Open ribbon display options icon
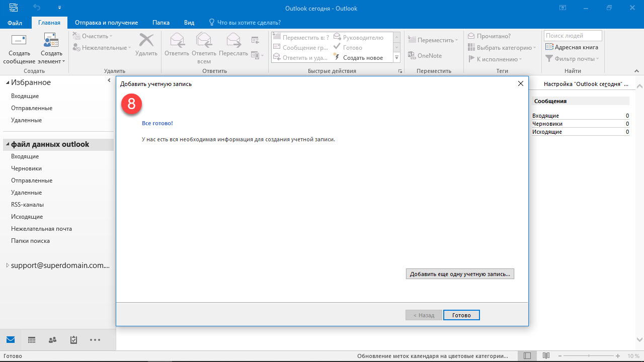 point(562,8)
